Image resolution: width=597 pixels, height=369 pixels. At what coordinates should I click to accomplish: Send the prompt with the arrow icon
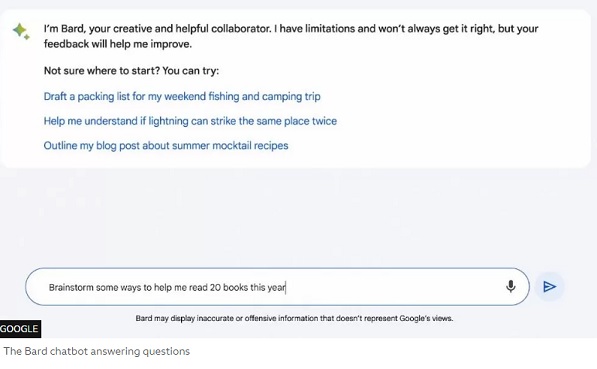(x=549, y=286)
